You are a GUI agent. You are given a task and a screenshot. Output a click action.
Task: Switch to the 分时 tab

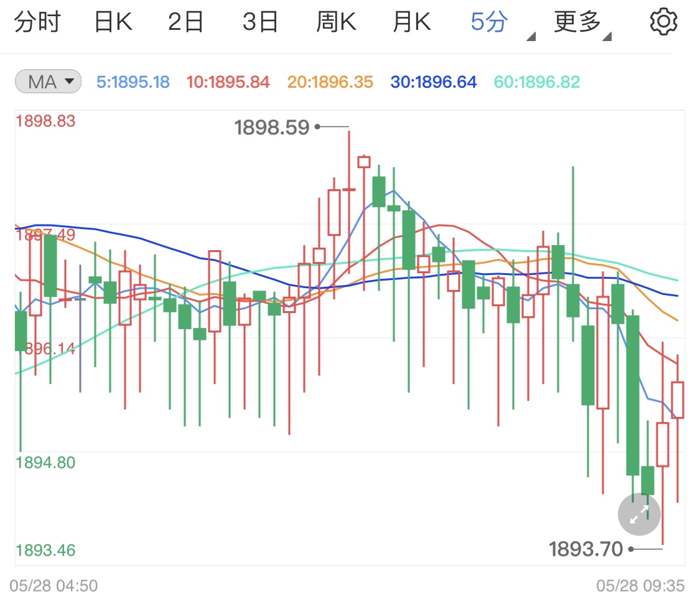[37, 21]
